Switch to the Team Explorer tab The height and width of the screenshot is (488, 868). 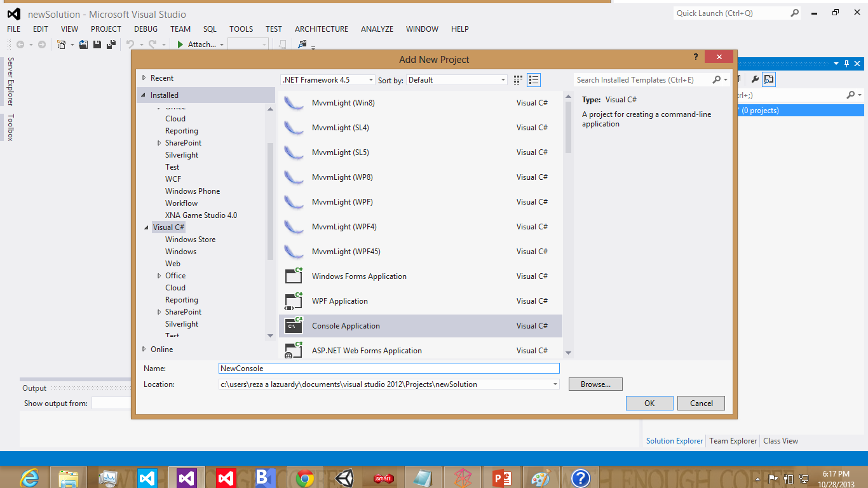pos(732,440)
